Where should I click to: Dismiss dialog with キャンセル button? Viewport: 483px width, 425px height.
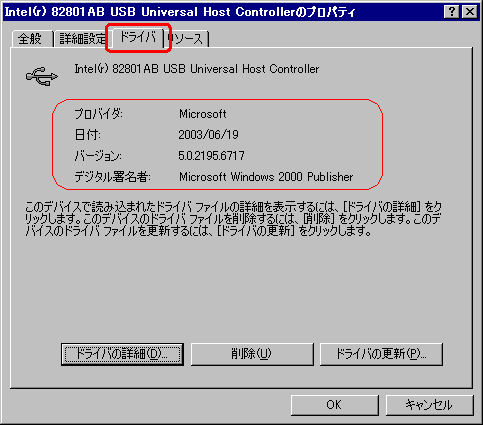point(429,405)
